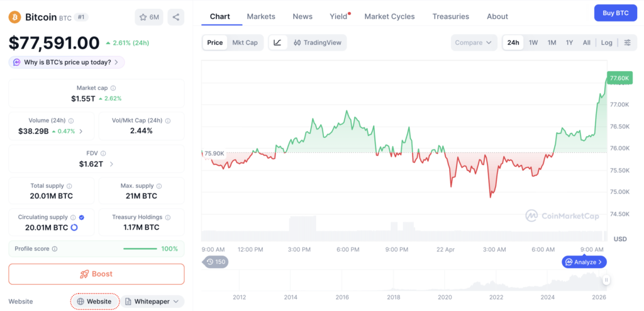The image size is (644, 311).
Task: Click the FDV info icon
Action: pos(103,154)
